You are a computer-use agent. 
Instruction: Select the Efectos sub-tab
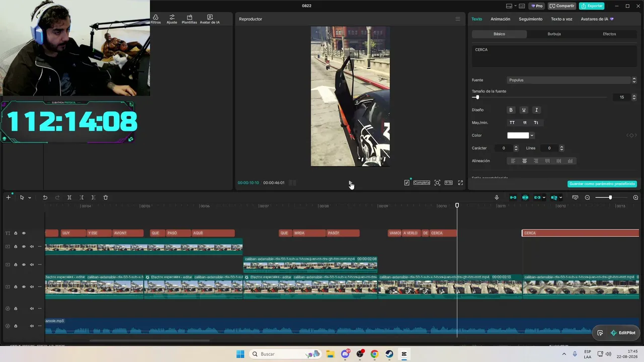click(x=609, y=34)
